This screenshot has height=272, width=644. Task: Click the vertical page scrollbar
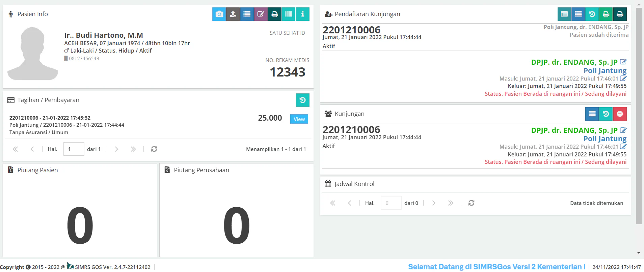coord(639,116)
